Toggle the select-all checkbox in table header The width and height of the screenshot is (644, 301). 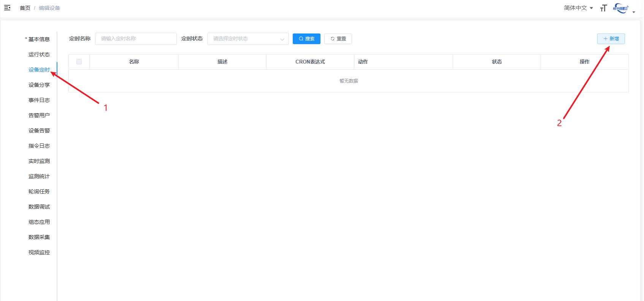point(79,62)
